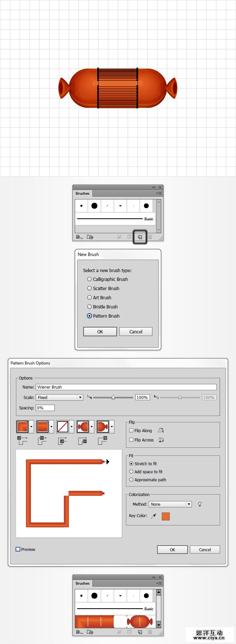Expand the colorization Method dropdown
This screenshot has height=644, width=236.
(x=189, y=504)
